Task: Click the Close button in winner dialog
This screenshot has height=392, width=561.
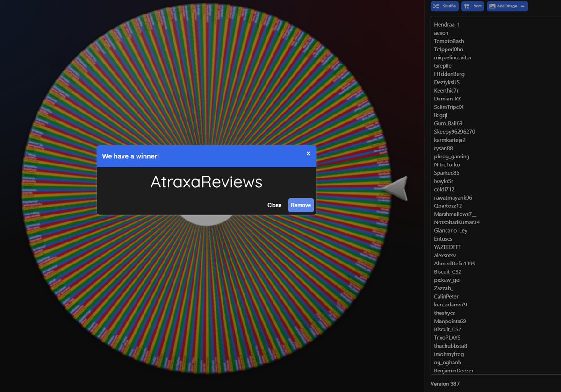Action: [274, 205]
